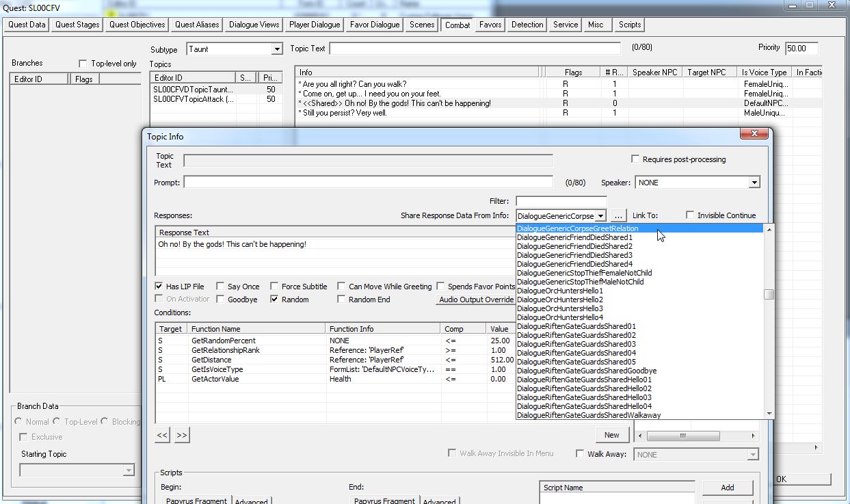Open the Favors tab
The image size is (850, 504).
click(490, 25)
